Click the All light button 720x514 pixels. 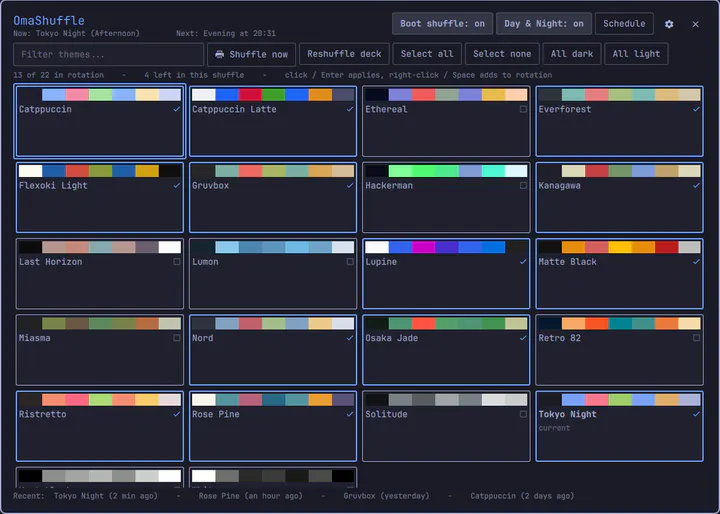point(636,54)
